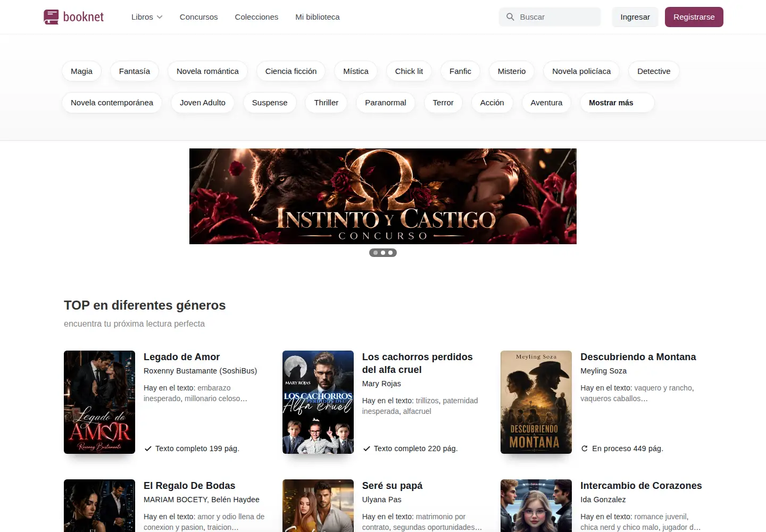Select the Terror genre tag
Image resolution: width=766 pixels, height=532 pixels.
(x=443, y=103)
